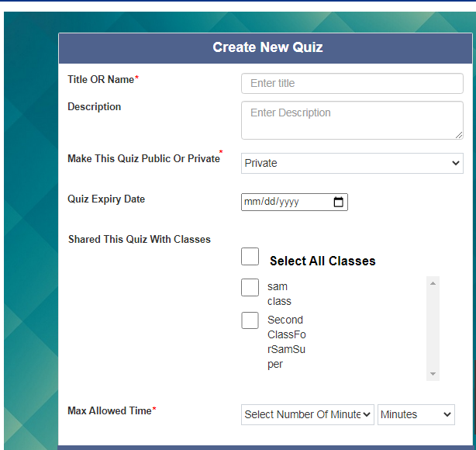Click the Create New Quiz header bar
Image resolution: width=476 pixels, height=450 pixels.
pyautogui.click(x=267, y=47)
